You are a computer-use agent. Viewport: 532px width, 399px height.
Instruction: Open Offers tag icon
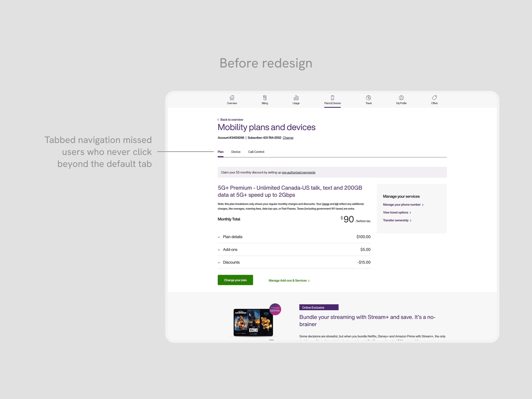click(x=434, y=98)
